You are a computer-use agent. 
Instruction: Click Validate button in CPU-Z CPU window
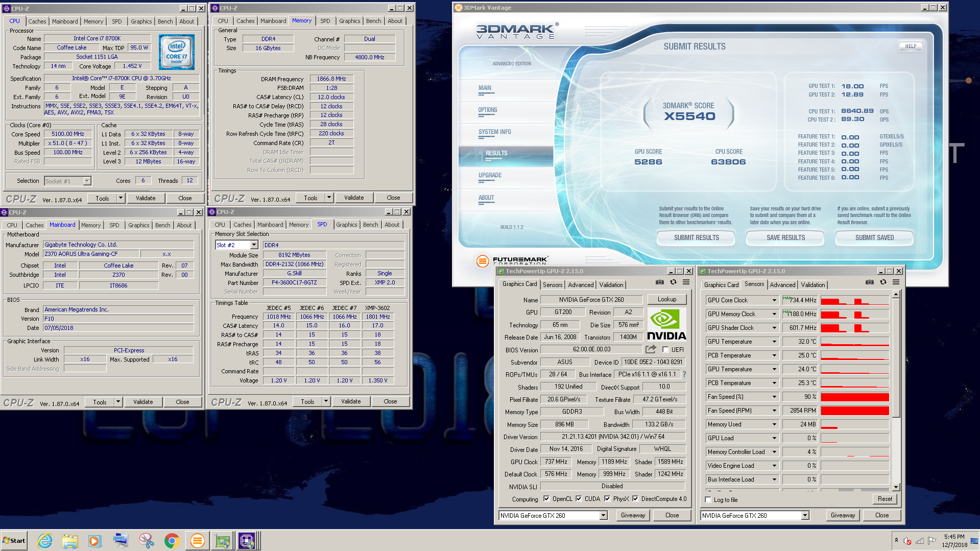(146, 198)
